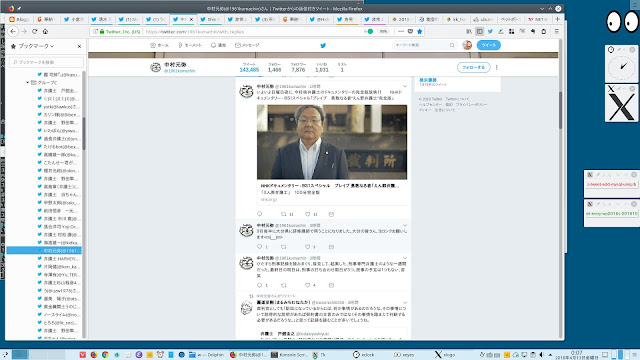
Task: Select the Tweets count tab showing 143,485
Action: [249, 68]
